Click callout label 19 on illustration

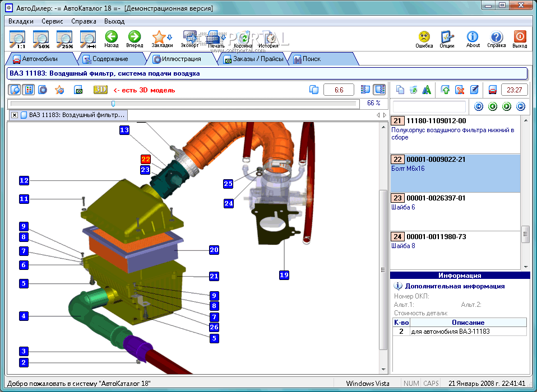point(284,274)
